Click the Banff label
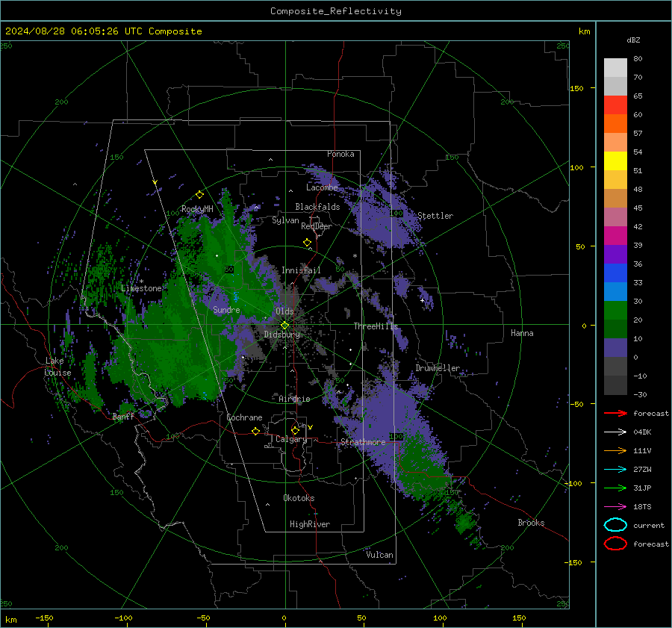This screenshot has width=672, height=628. tap(123, 416)
